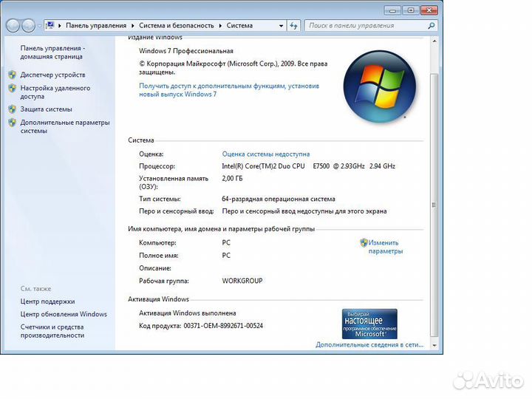The height and width of the screenshot is (399, 532).
Task: Close the System window
Action: [x=429, y=10]
